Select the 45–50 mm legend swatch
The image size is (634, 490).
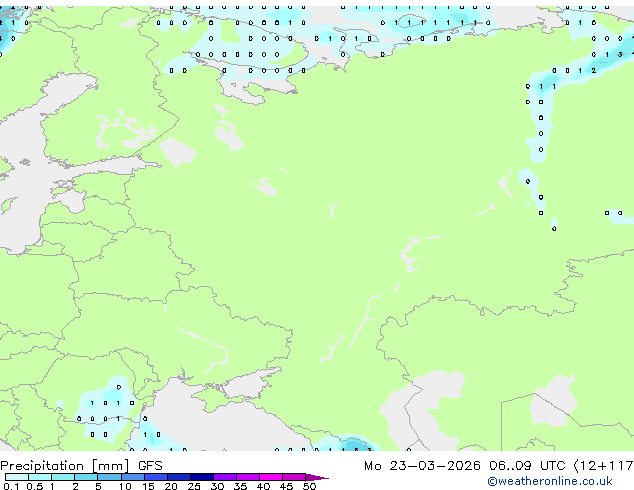pos(294,477)
